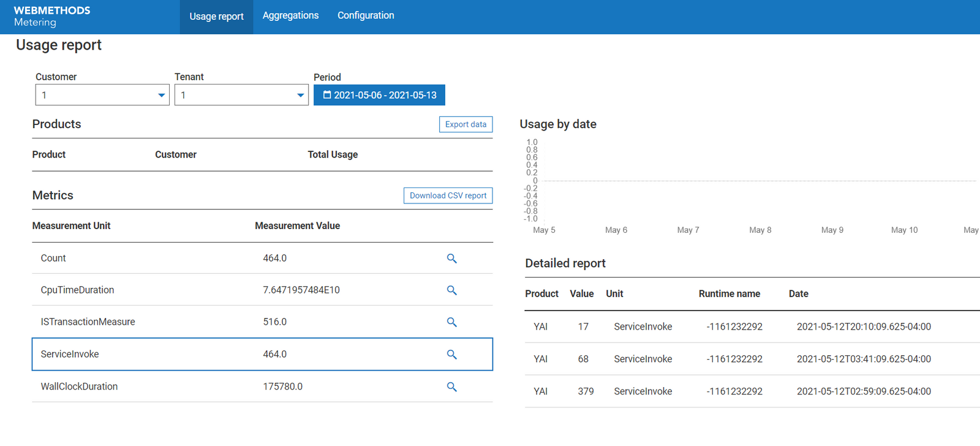This screenshot has width=980, height=446.
Task: Switch to the Aggregations tab
Action: point(290,16)
